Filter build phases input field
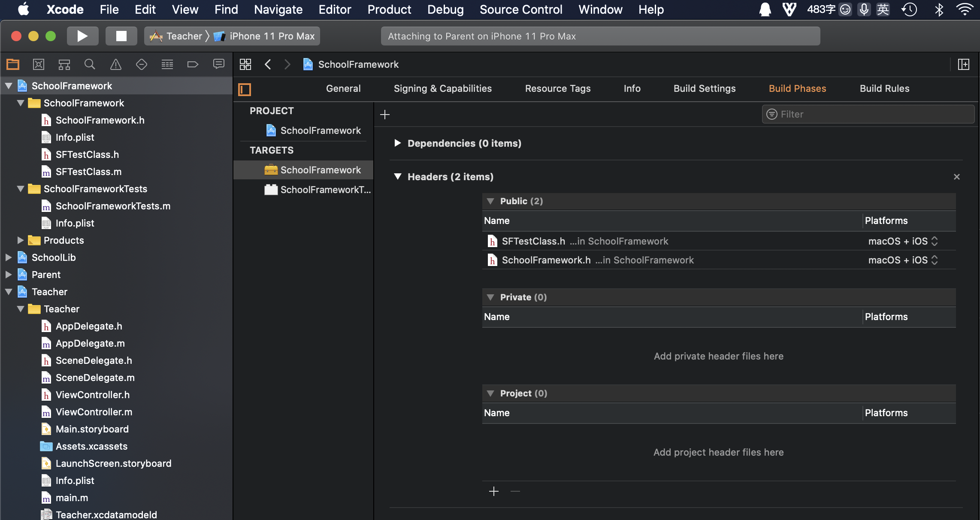Screen dimensions: 980x520 click(868, 114)
